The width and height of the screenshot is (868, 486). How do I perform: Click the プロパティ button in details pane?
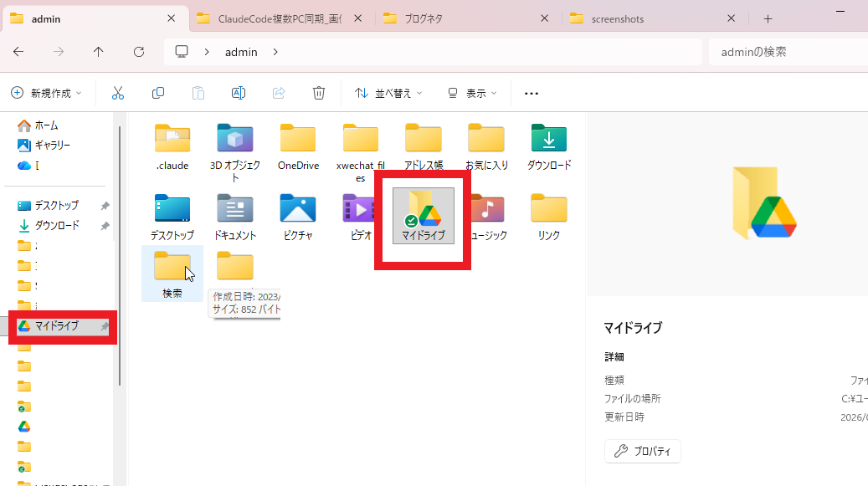point(642,451)
